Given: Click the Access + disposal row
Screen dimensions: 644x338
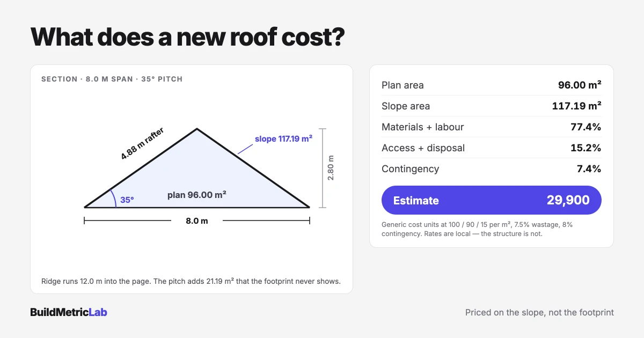Looking at the screenshot, I should pos(491,148).
